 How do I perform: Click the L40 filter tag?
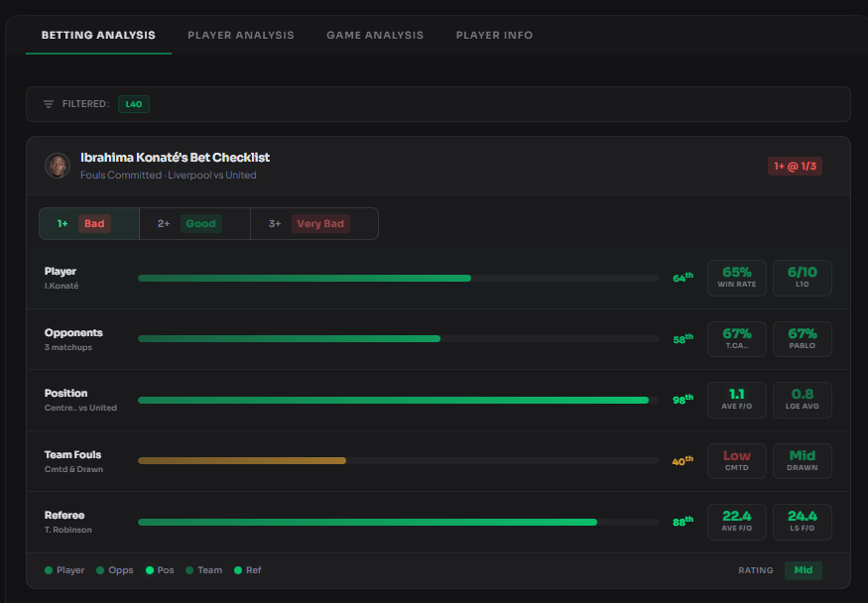click(x=134, y=104)
